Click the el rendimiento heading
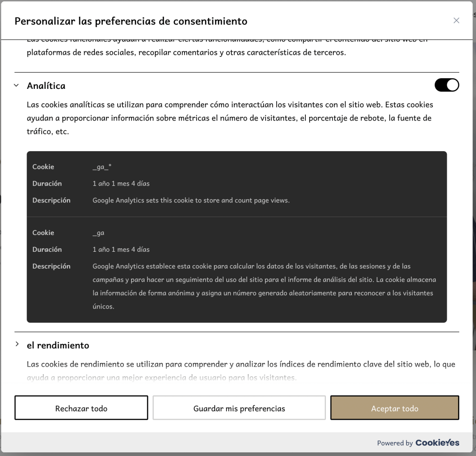Screen dimensions: 476x456 click(58, 345)
